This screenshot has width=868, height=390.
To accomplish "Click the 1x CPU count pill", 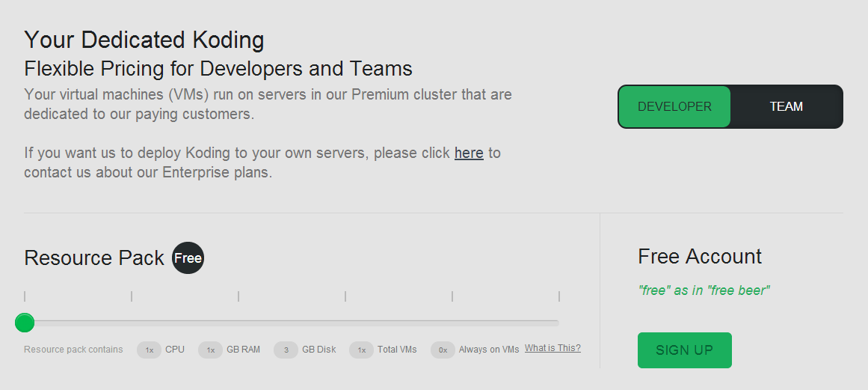I will tap(149, 350).
